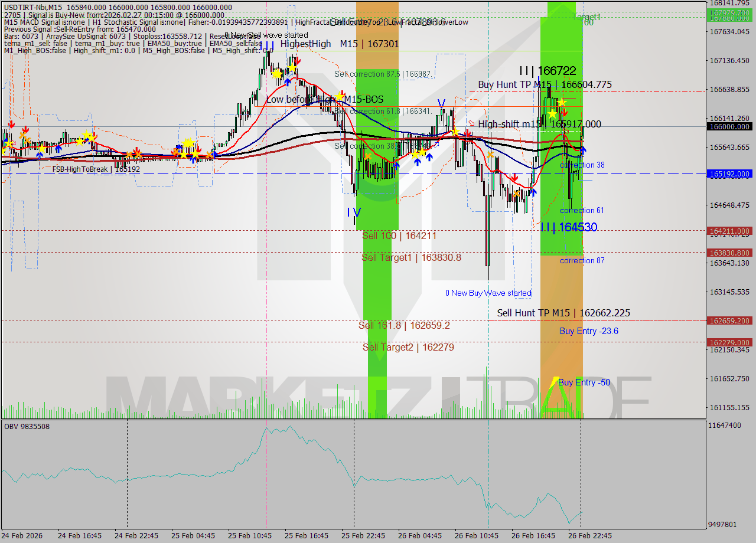Click the blue buy arrow near the 165192 dashed line
756x543 pixels.
533,192
